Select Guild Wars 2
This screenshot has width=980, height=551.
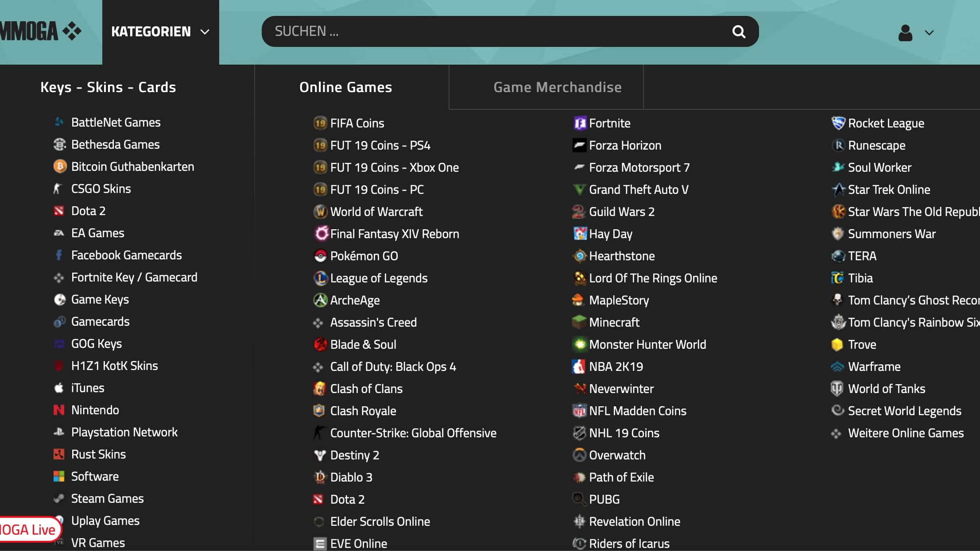click(x=622, y=212)
